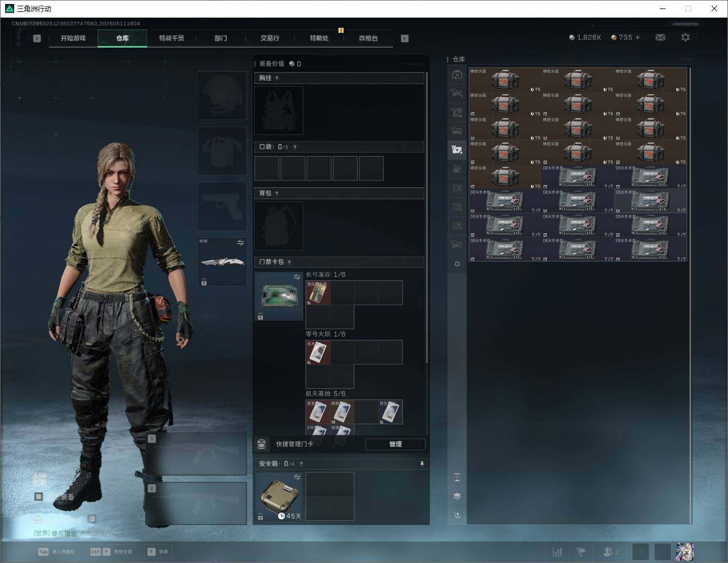Click the 管理 button for keycards

point(395,444)
